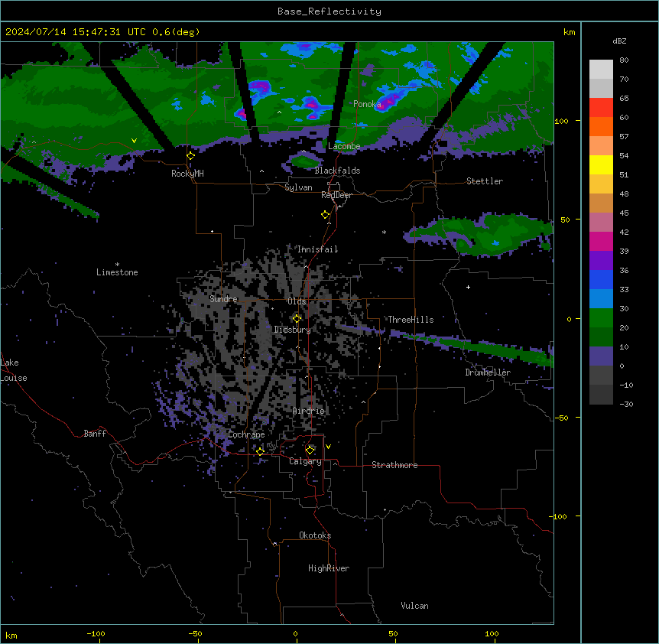Click the dBZ legend heading
This screenshot has width=659, height=644.
pos(619,41)
